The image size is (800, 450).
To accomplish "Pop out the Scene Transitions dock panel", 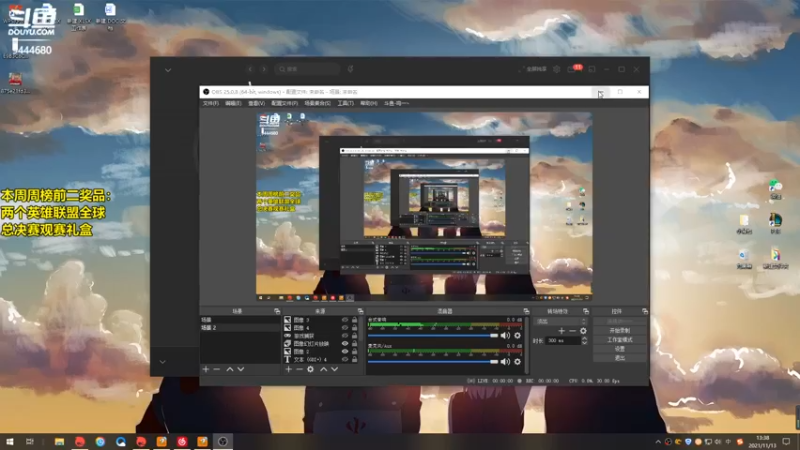I will (586, 311).
